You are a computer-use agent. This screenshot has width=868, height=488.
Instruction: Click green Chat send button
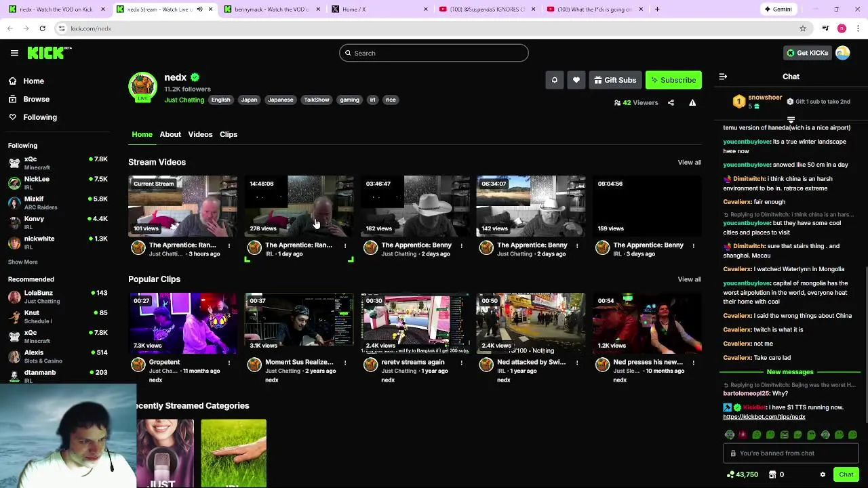click(846, 474)
